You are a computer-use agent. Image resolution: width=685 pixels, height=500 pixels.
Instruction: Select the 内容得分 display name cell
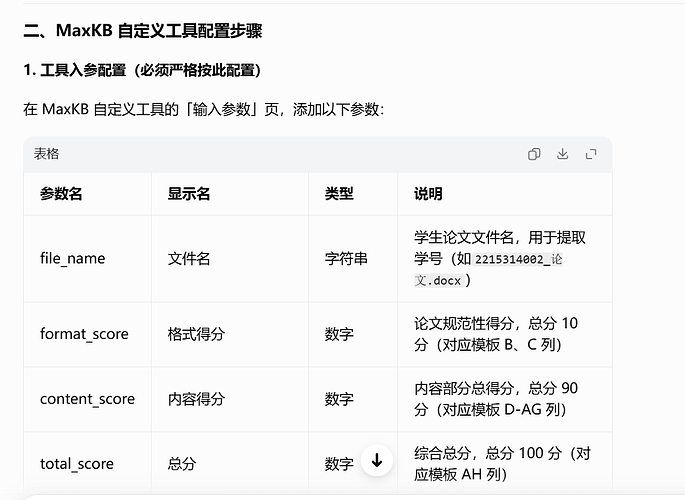[x=196, y=399]
